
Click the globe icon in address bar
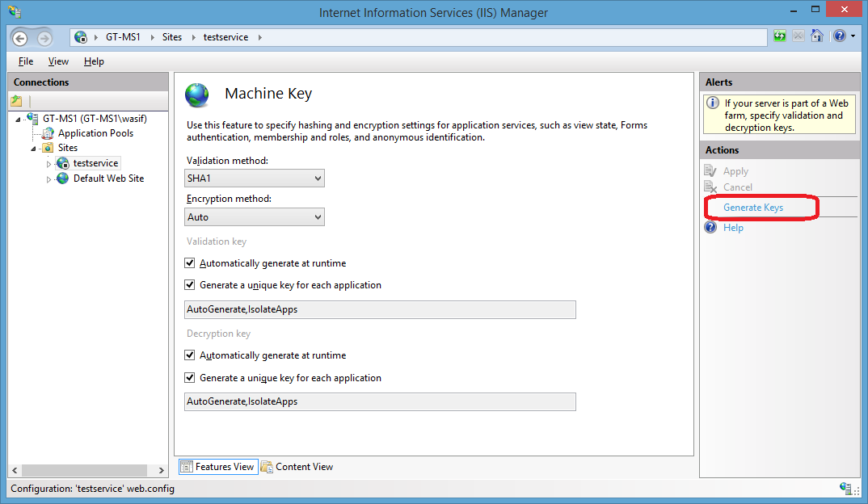pos(81,37)
